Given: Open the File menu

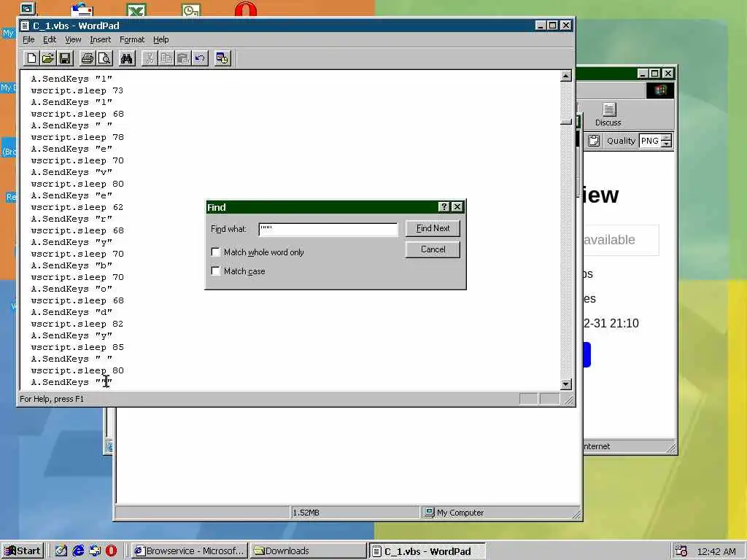Looking at the screenshot, I should [28, 39].
